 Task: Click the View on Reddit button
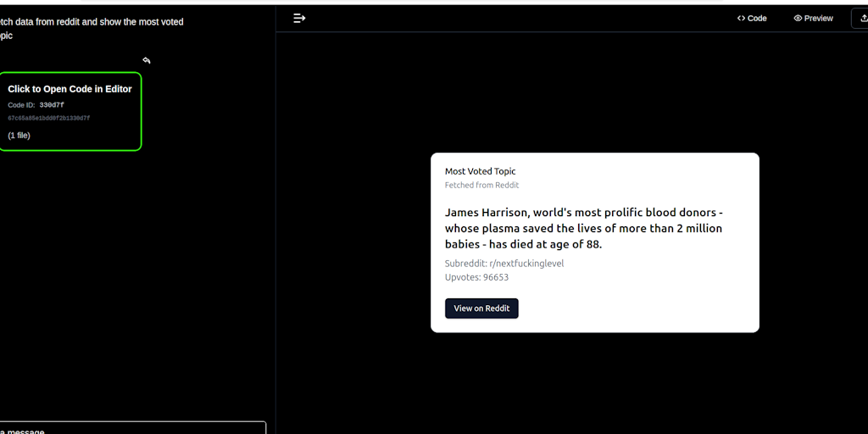coord(481,309)
